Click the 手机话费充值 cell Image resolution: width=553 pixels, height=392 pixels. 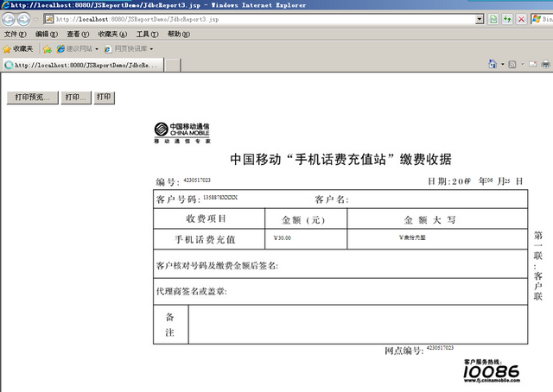point(209,239)
